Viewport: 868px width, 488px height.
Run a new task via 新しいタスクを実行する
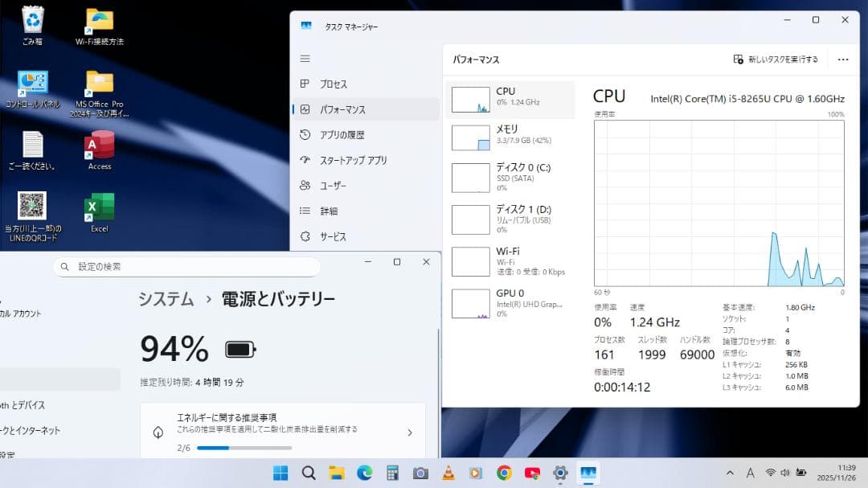click(x=776, y=59)
